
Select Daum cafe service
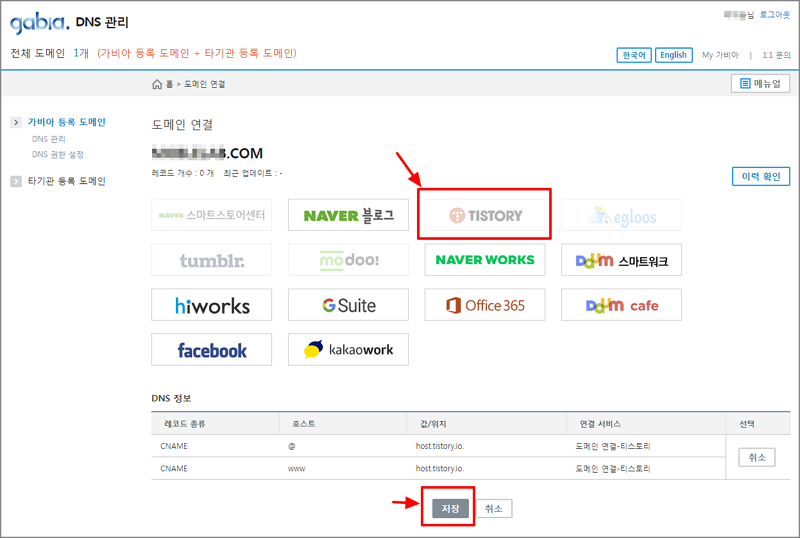point(621,305)
